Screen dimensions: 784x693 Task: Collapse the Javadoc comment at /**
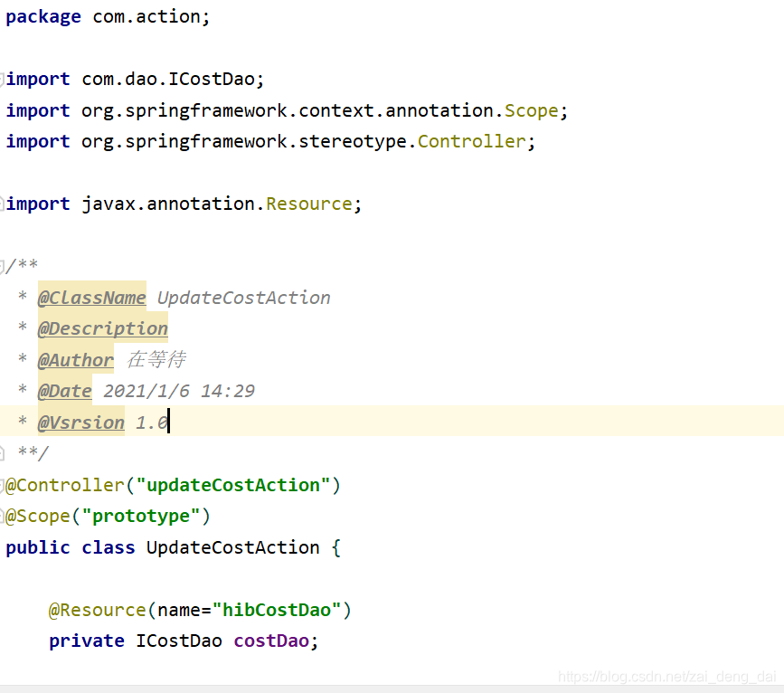(x=2, y=266)
